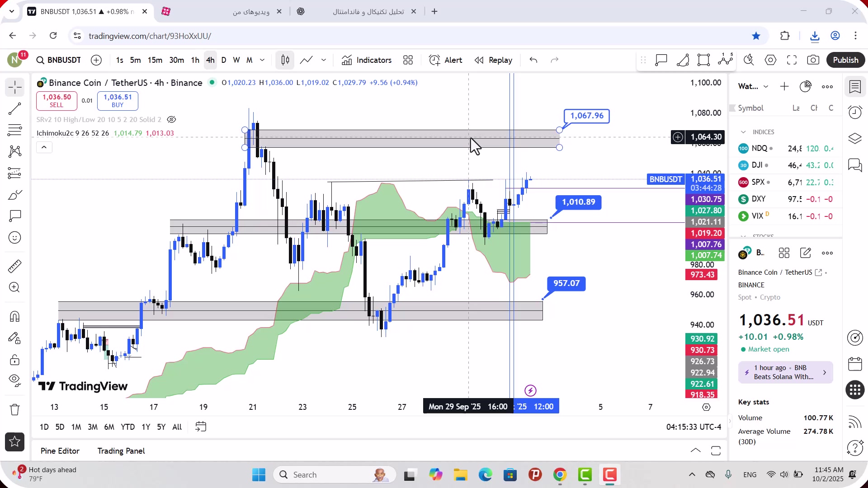Click the 1,036.51 BUY button
The width and height of the screenshot is (868, 488).
coord(118,101)
